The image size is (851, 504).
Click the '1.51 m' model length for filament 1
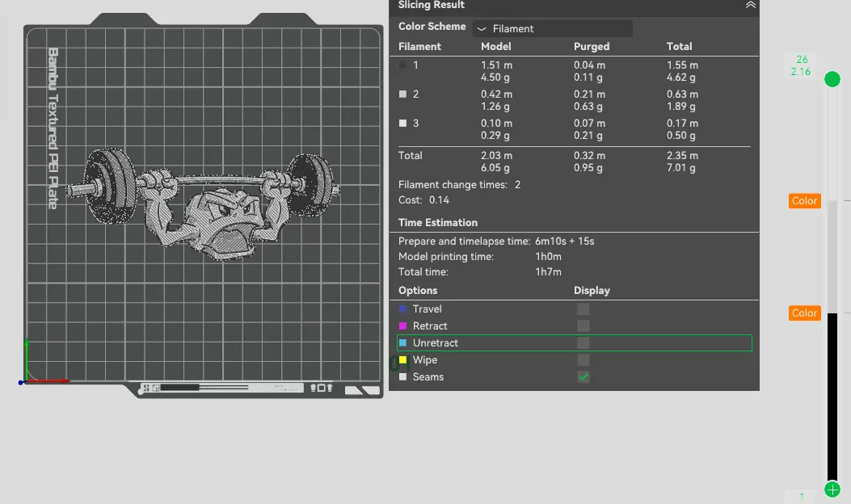(496, 65)
